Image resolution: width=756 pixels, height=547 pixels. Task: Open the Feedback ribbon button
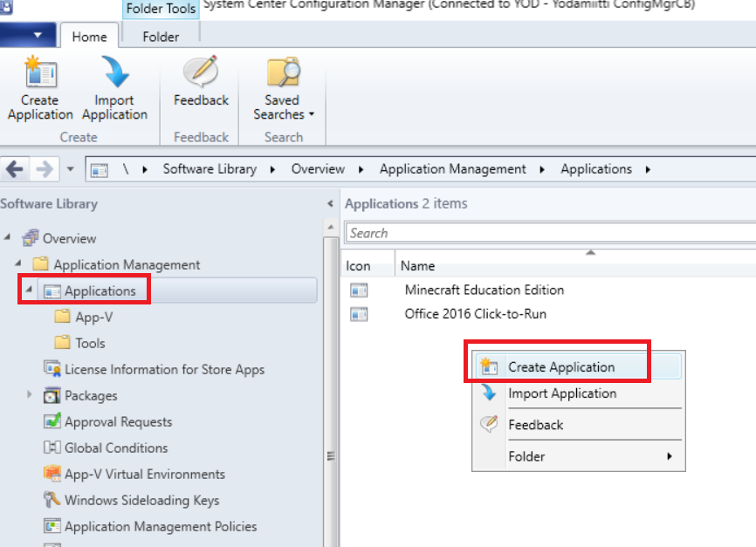(x=201, y=81)
